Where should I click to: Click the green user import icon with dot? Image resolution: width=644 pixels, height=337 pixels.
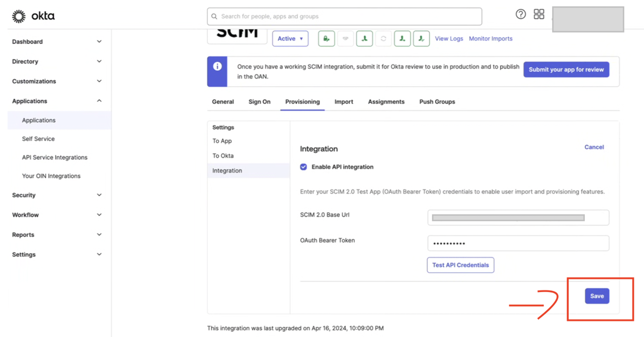coord(402,38)
